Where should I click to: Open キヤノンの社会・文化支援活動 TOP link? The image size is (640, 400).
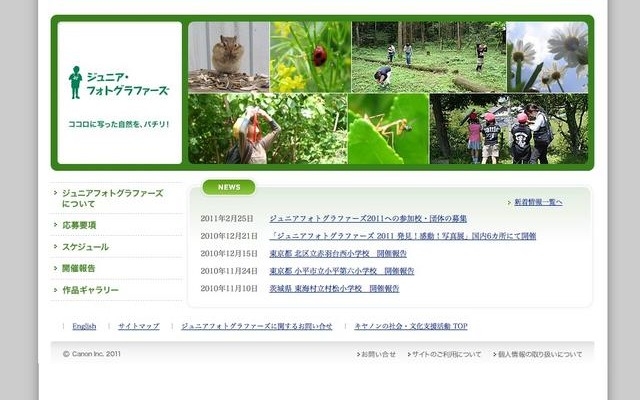[x=411, y=326]
